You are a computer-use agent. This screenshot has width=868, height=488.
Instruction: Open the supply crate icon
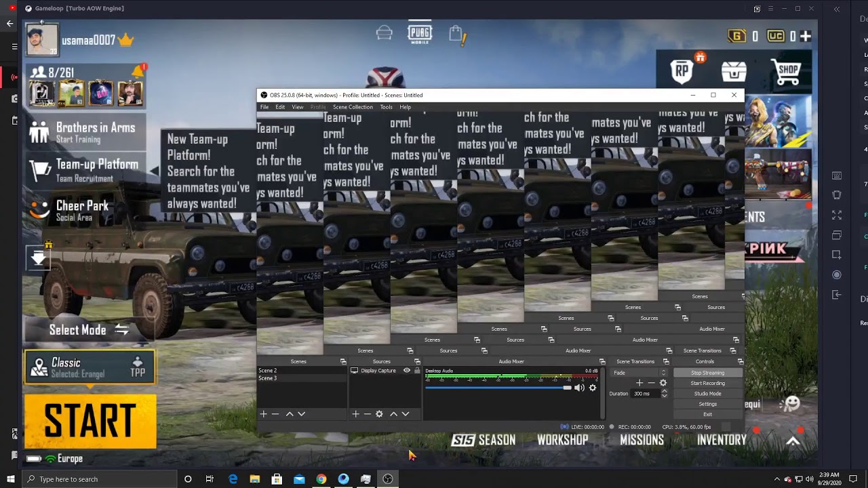click(734, 70)
